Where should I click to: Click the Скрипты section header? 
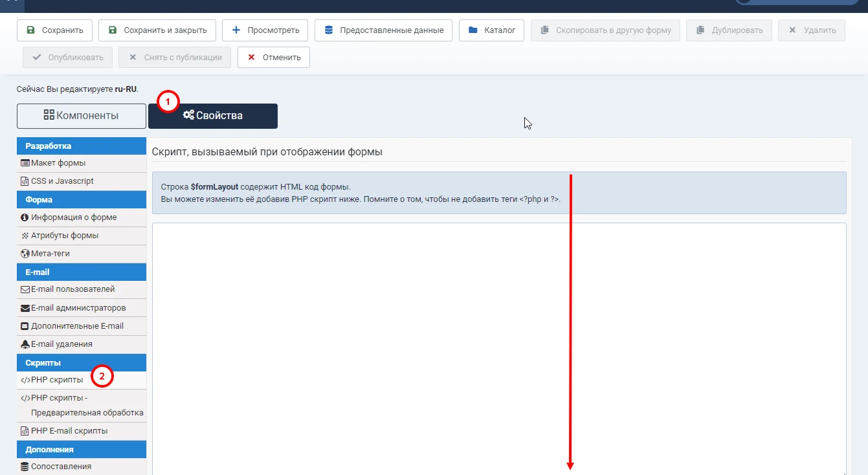[82, 362]
